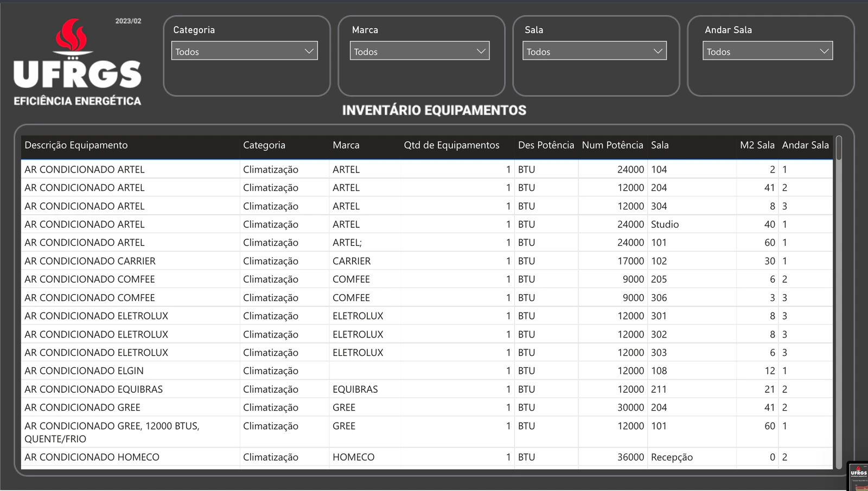The image size is (868, 491).
Task: Open the Categoria dropdown filter
Action: pyautogui.click(x=244, y=51)
